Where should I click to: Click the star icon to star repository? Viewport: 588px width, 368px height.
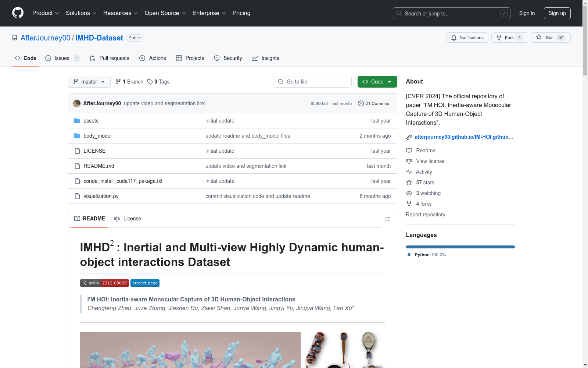[x=539, y=37]
